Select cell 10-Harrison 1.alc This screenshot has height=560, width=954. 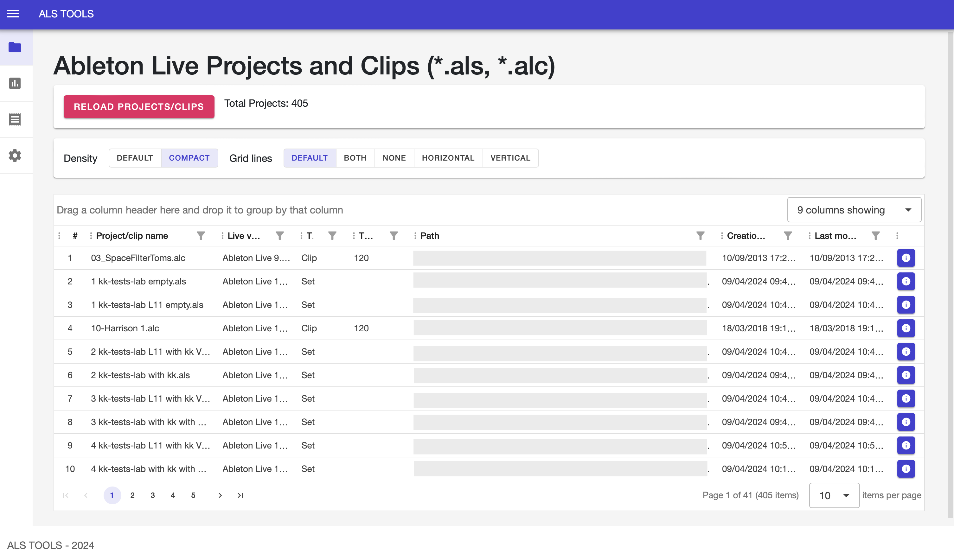click(125, 328)
